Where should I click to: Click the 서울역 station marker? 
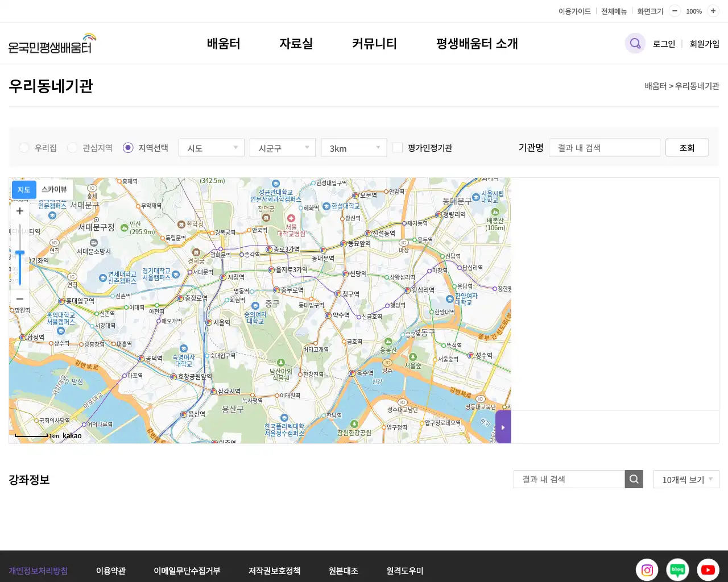[x=209, y=322]
